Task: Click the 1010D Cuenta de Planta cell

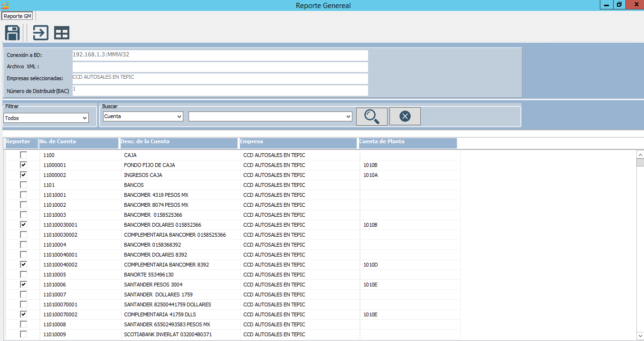Action: pyautogui.click(x=410, y=265)
